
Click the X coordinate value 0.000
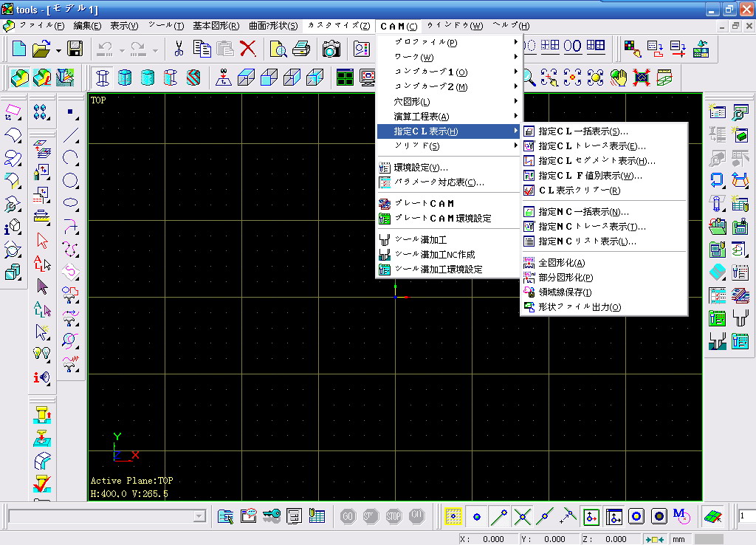[x=493, y=539]
